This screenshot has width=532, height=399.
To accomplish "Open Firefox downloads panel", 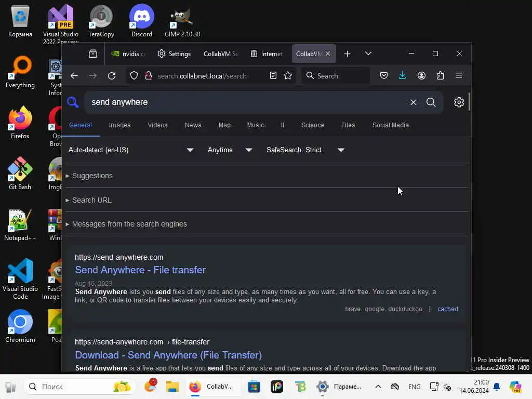I will pos(403,76).
